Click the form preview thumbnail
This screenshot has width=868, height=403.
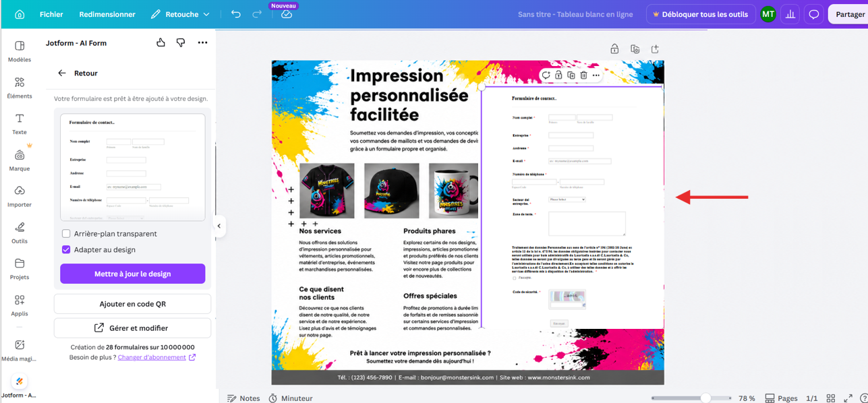pos(133,167)
